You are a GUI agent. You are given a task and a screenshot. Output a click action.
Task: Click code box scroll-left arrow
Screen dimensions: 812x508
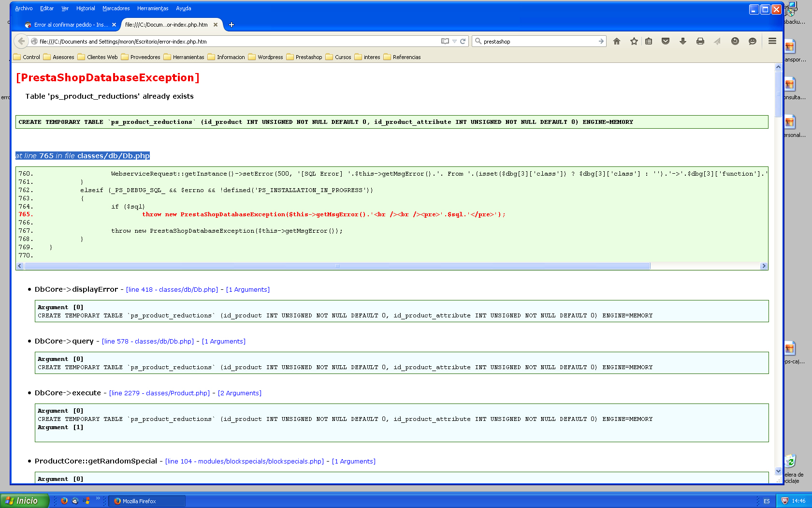[x=20, y=266]
